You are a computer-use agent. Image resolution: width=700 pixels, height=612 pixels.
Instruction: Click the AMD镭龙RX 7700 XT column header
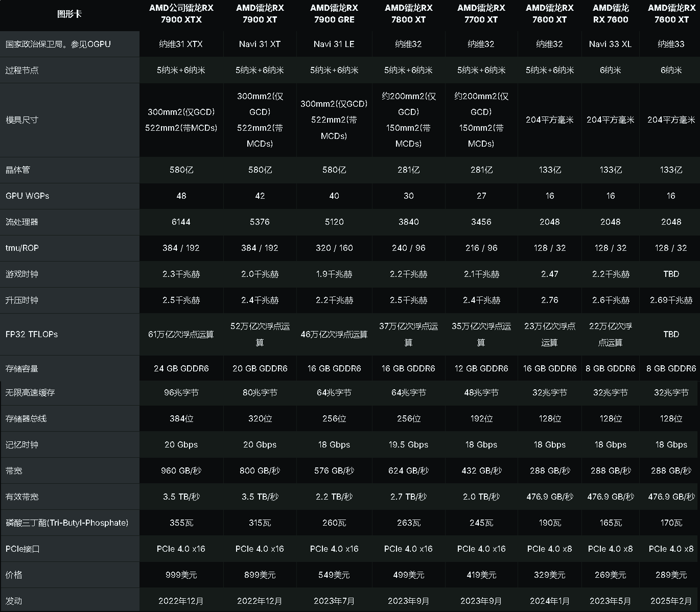coord(481,14)
